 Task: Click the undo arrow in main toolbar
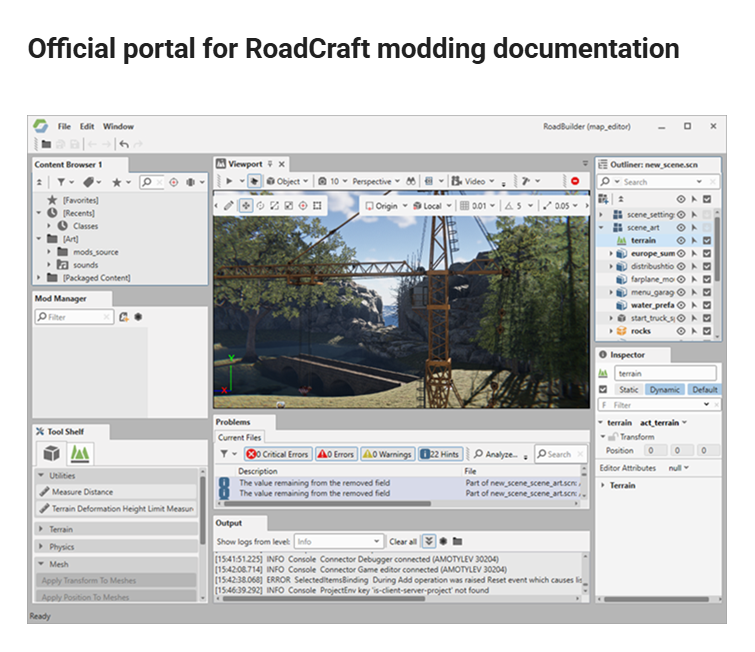pyautogui.click(x=124, y=144)
